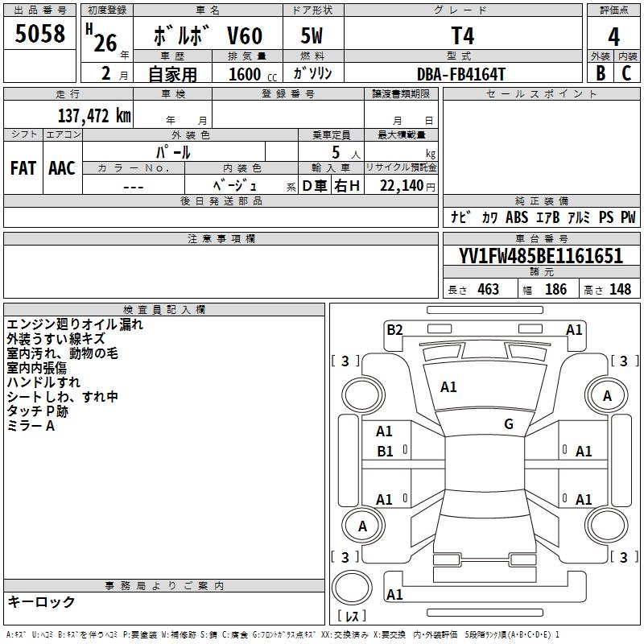Click the spare tire レス label
This screenshot has height=644, width=644.
(352, 616)
